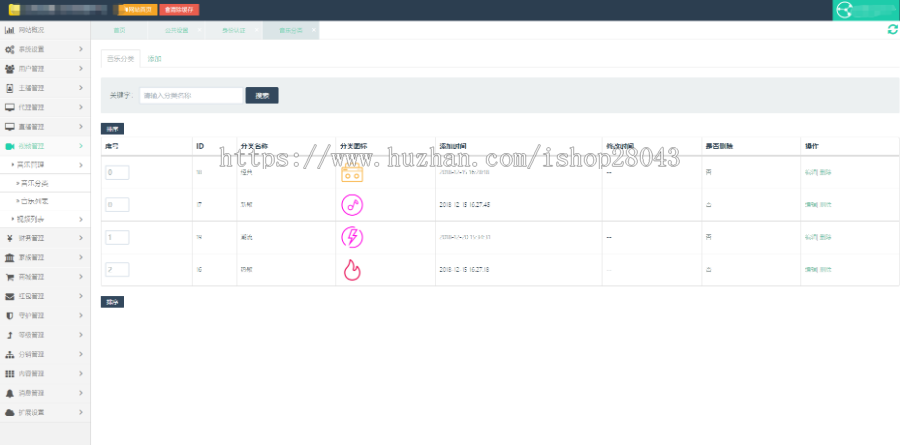Switch to the 添加 tab
Image resolution: width=900 pixels, height=445 pixels.
[154, 59]
